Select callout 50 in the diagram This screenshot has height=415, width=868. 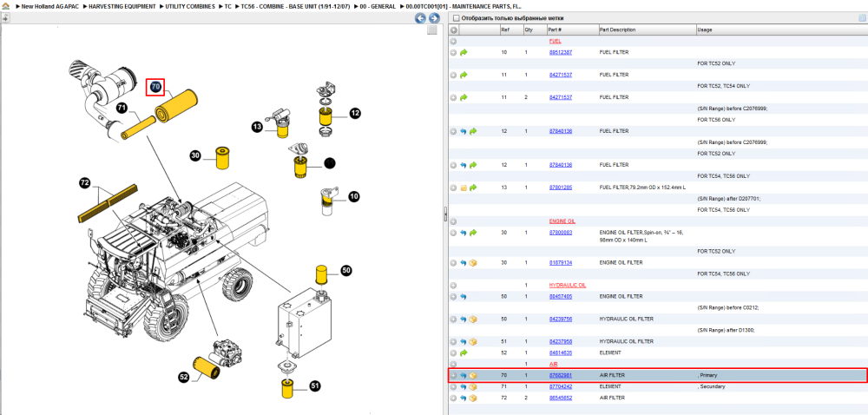tap(346, 271)
